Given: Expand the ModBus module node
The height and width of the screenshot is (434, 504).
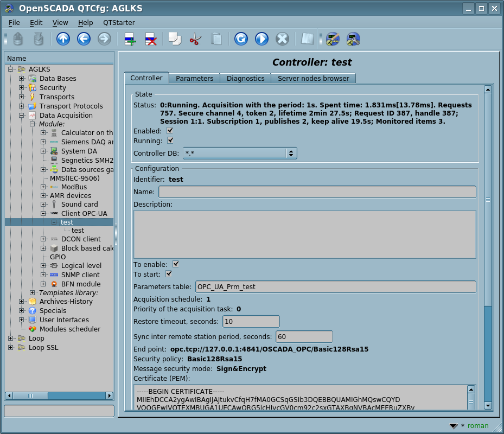Looking at the screenshot, I should point(43,187).
